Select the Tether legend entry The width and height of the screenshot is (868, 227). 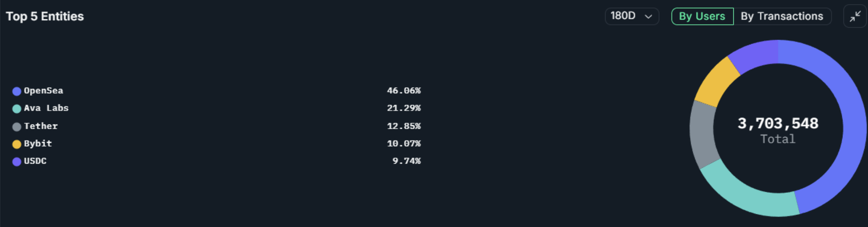pyautogui.click(x=41, y=126)
